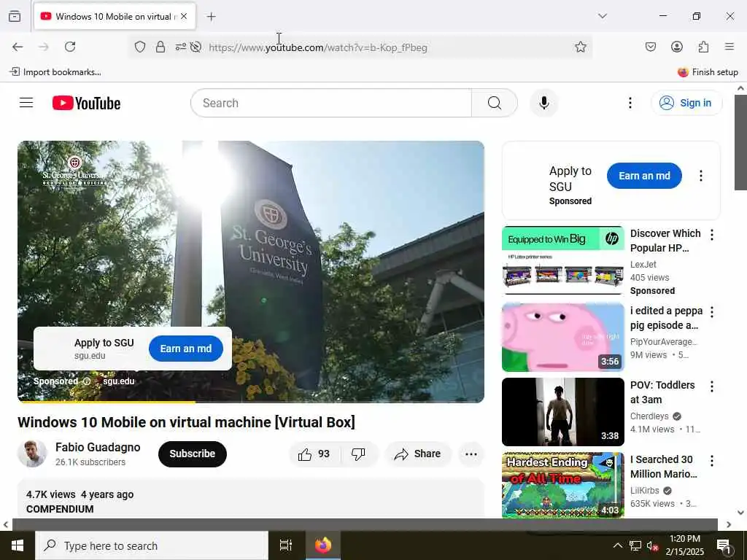Click Earn an md button in sidebar ad
747x560 pixels.
click(x=644, y=176)
